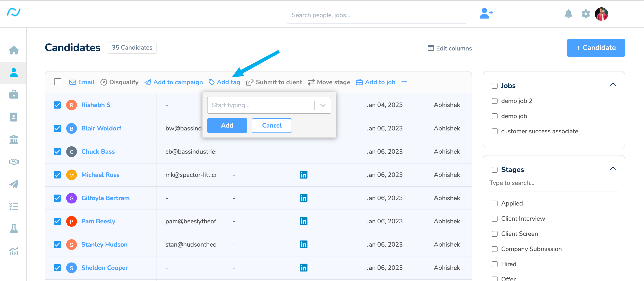This screenshot has height=281, width=644.
Task: Click the add user icon in header
Action: pyautogui.click(x=486, y=13)
